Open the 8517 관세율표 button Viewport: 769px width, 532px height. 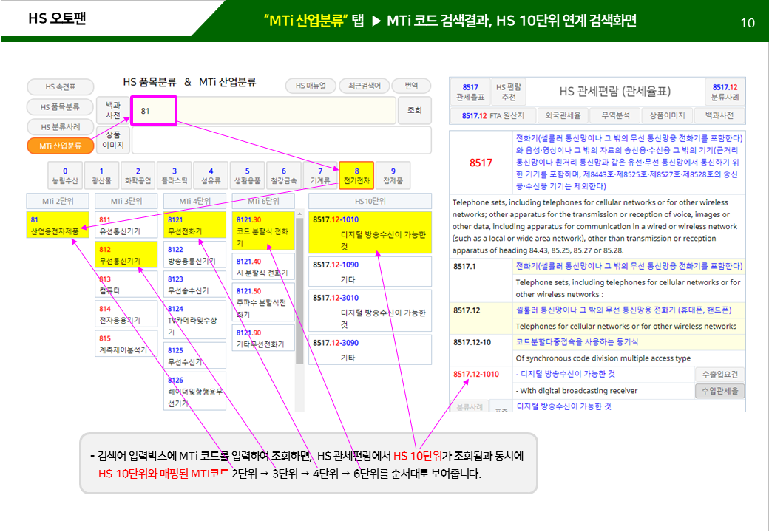[470, 92]
